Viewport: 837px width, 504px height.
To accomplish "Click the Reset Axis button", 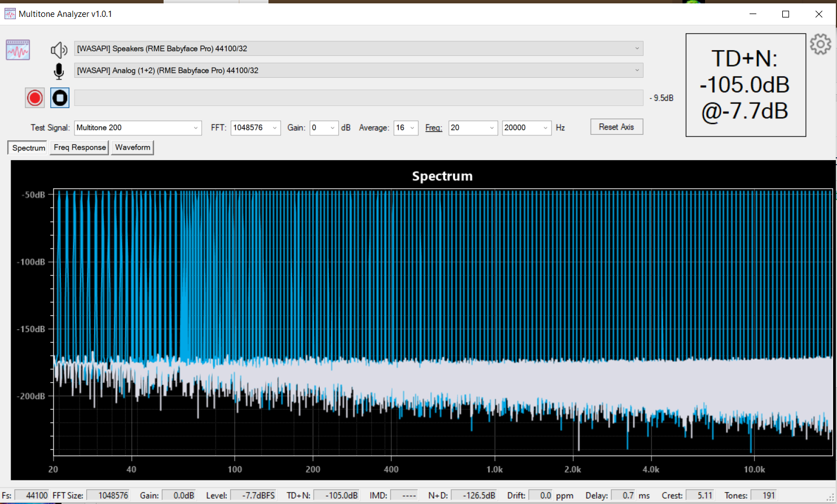I will click(616, 127).
